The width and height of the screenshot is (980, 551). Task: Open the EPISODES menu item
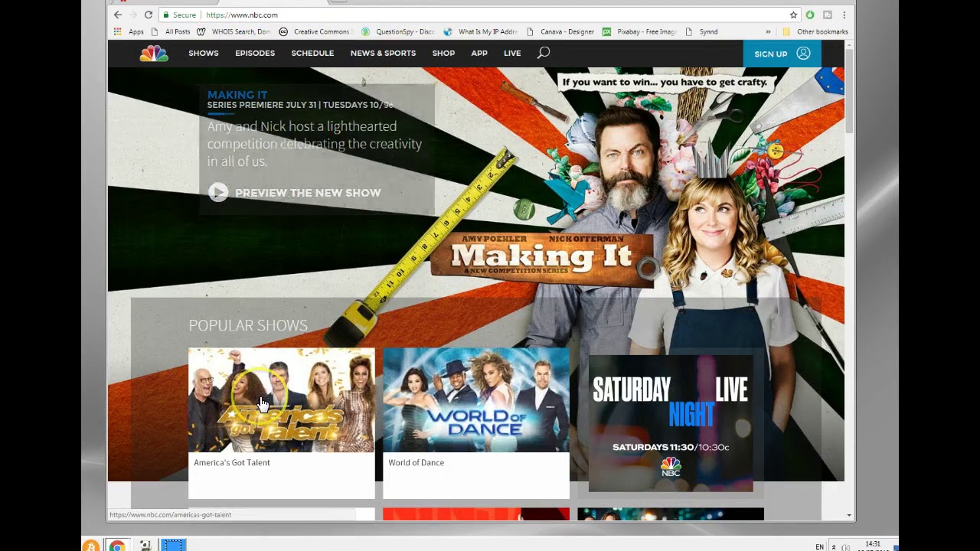click(255, 54)
